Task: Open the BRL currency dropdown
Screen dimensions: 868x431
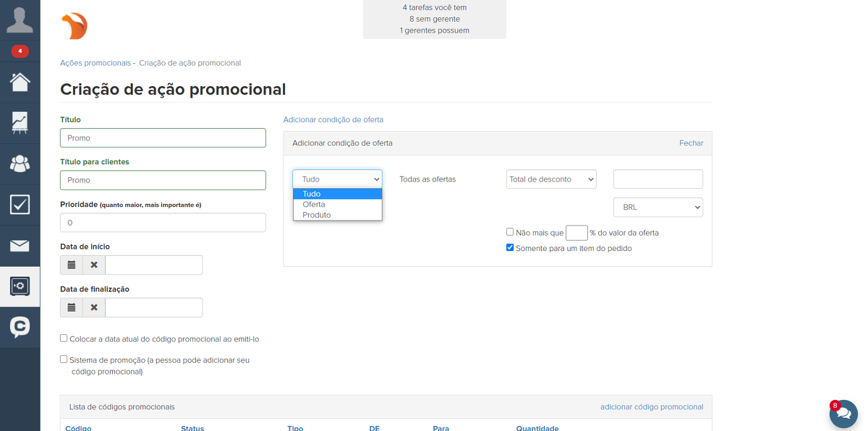Action: pos(658,208)
